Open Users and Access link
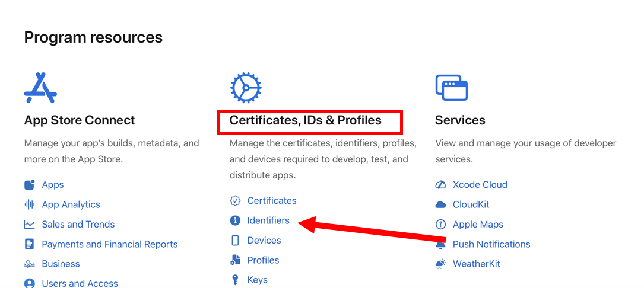 (80, 283)
